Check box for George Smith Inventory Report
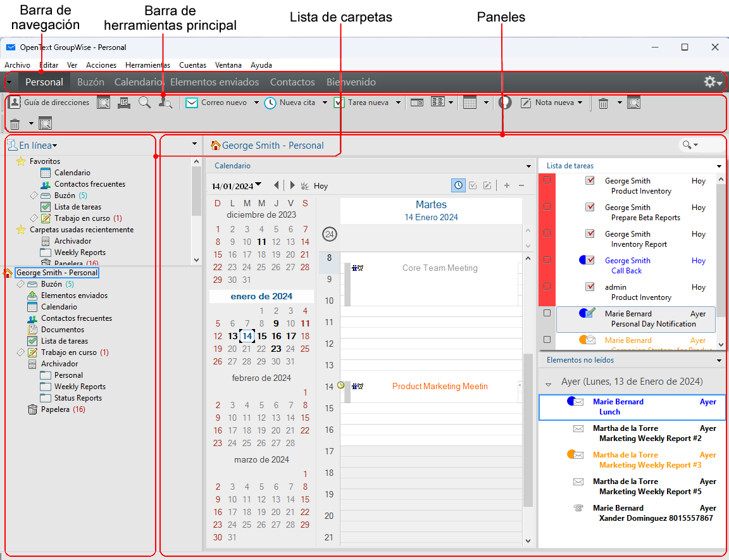 pos(547,233)
